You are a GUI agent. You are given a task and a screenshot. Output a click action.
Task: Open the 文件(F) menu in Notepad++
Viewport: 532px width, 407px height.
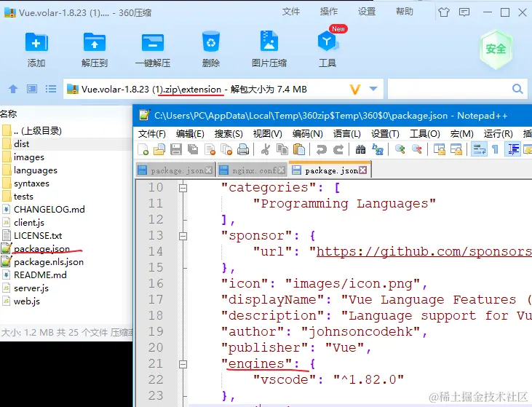click(x=151, y=134)
